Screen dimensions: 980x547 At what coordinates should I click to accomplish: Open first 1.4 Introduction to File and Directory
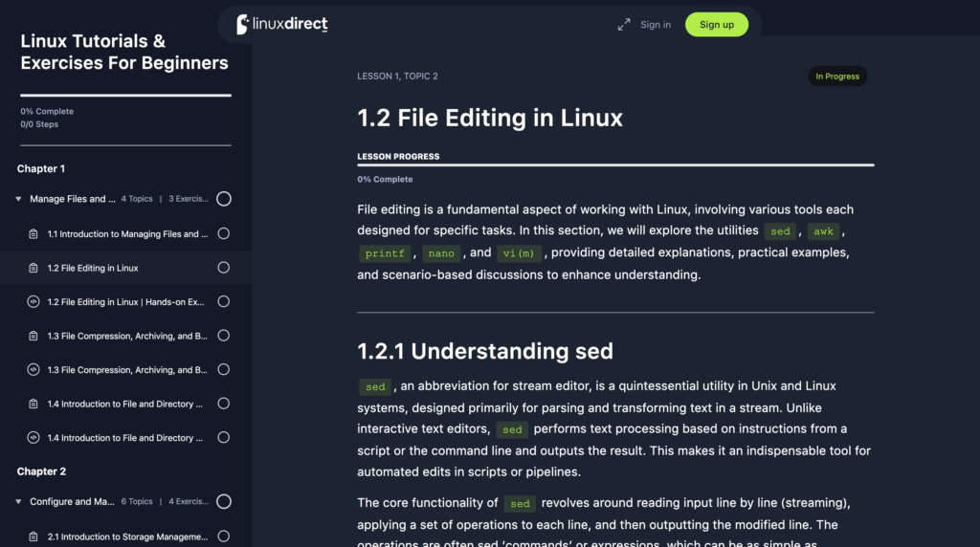(x=125, y=404)
